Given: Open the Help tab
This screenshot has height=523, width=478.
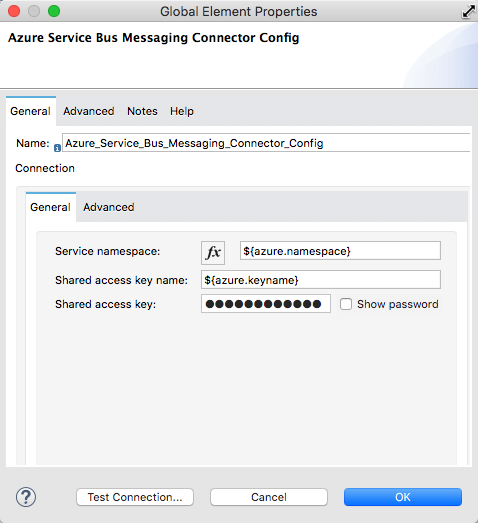Looking at the screenshot, I should (182, 111).
